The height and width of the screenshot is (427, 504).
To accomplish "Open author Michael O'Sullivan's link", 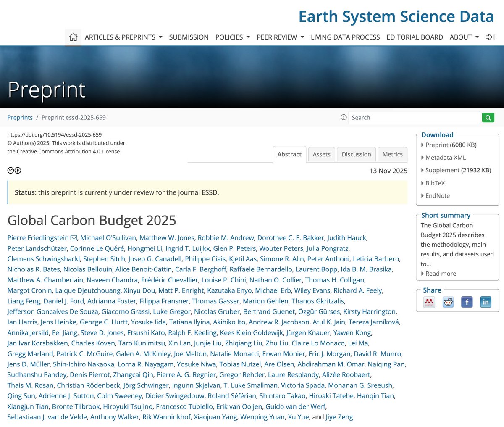I will click(x=108, y=238).
